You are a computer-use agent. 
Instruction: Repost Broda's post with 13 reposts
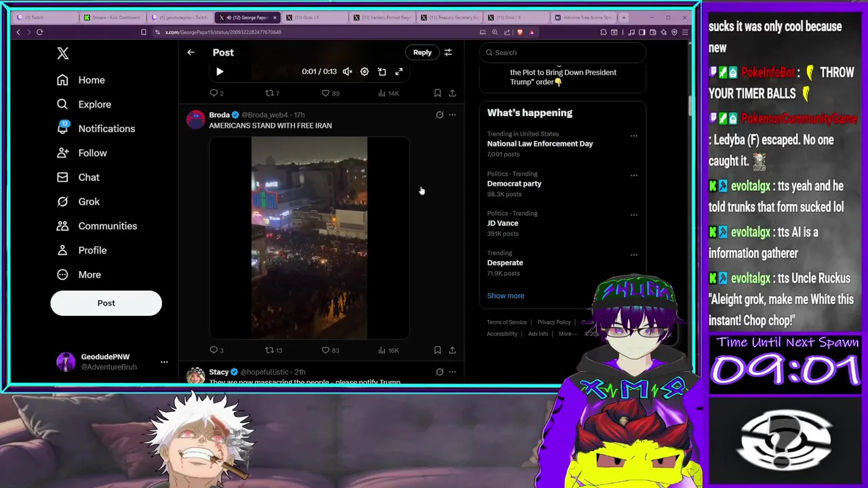pos(273,350)
